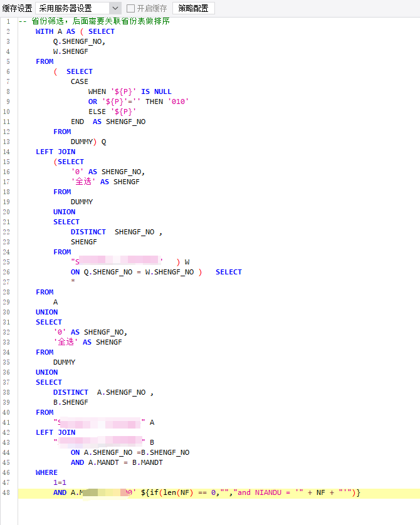The width and height of the screenshot is (420, 525).
Task: Click 'WITH A AS ( SELECT' text
Action: [x=75, y=31]
